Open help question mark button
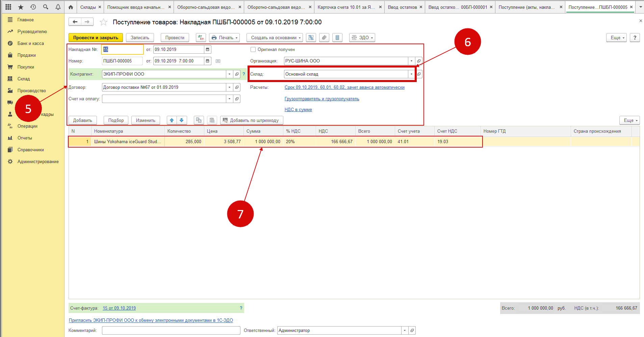The image size is (644, 337). 635,37
